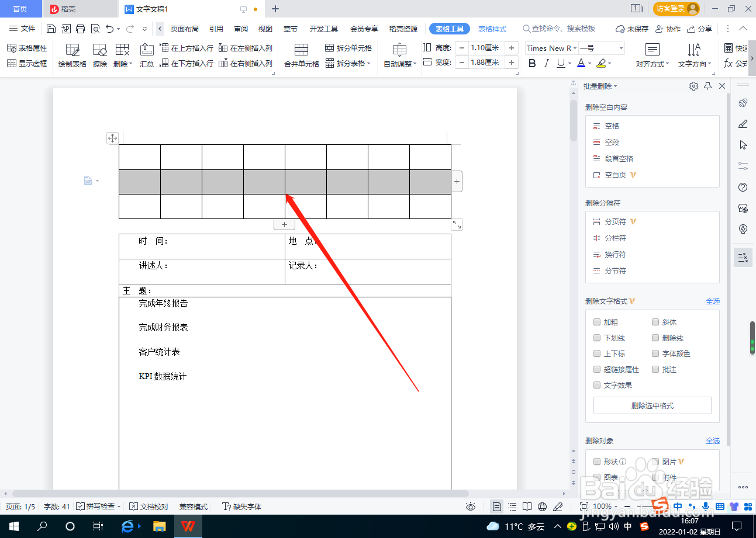
Task: Open the 文件 menu
Action: 22,28
